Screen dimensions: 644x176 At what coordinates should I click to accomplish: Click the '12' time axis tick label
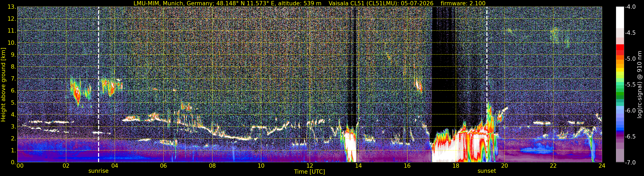pos(310,166)
